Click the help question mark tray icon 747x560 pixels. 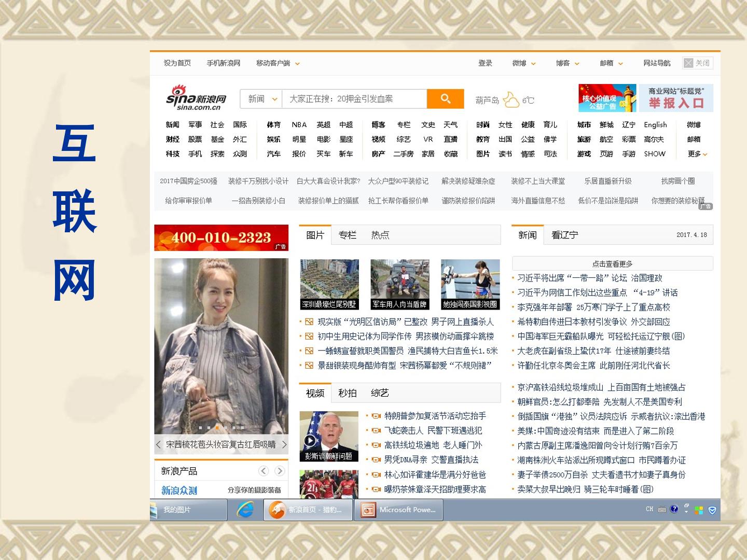click(x=674, y=509)
